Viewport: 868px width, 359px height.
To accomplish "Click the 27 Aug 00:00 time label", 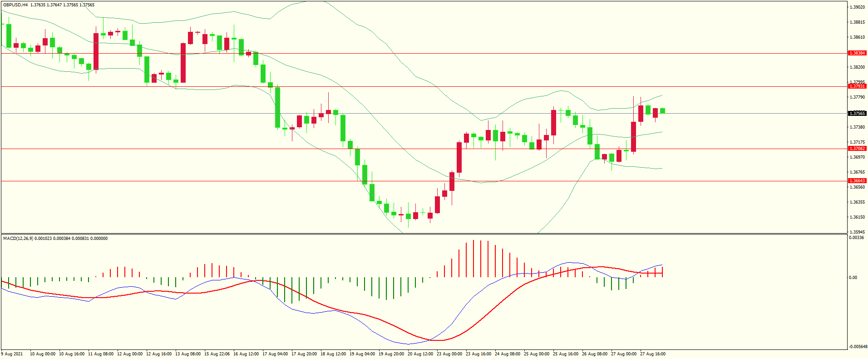I will point(624,354).
